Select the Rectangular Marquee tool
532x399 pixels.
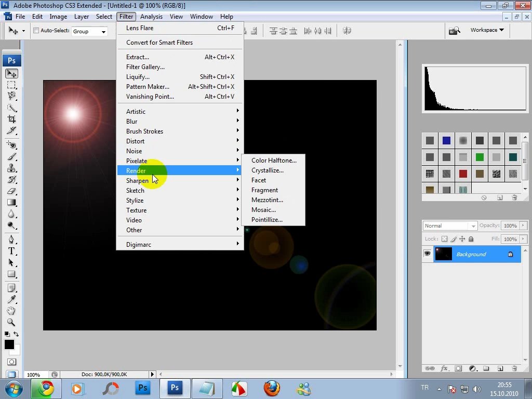[11, 85]
